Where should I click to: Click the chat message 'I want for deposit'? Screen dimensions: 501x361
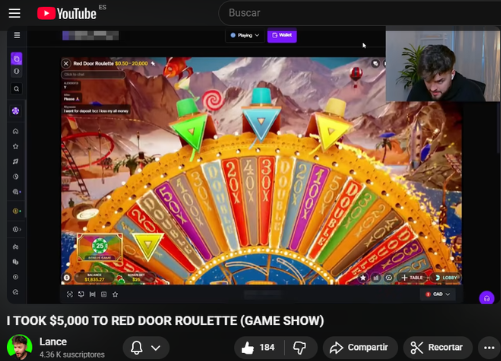click(x=96, y=111)
